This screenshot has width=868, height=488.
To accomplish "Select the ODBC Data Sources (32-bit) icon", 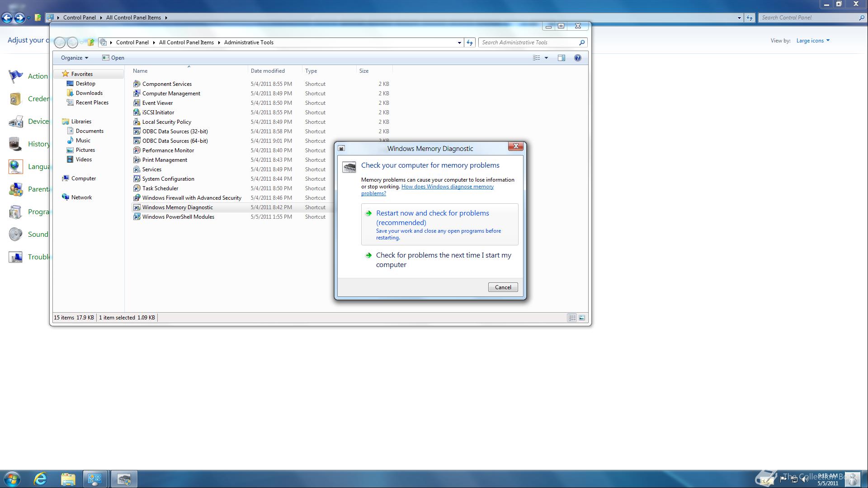I will point(137,131).
